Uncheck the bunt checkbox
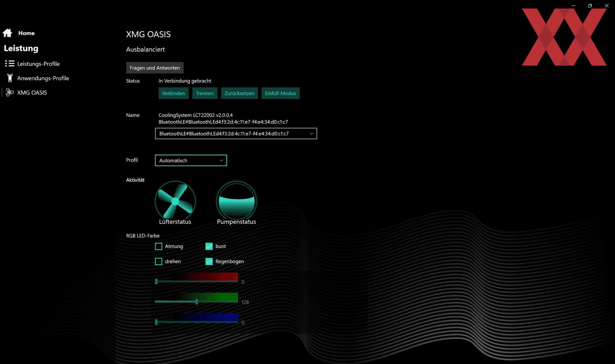This screenshot has width=615, height=364. point(209,246)
